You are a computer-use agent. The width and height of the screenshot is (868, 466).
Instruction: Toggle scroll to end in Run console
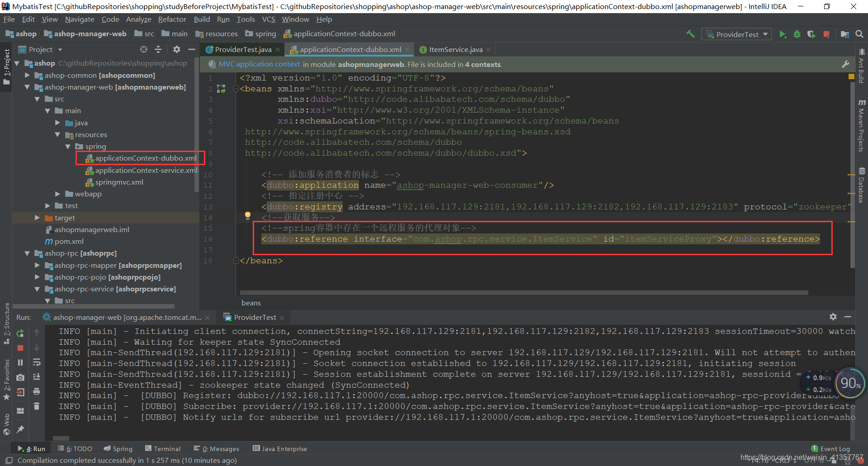click(x=37, y=377)
